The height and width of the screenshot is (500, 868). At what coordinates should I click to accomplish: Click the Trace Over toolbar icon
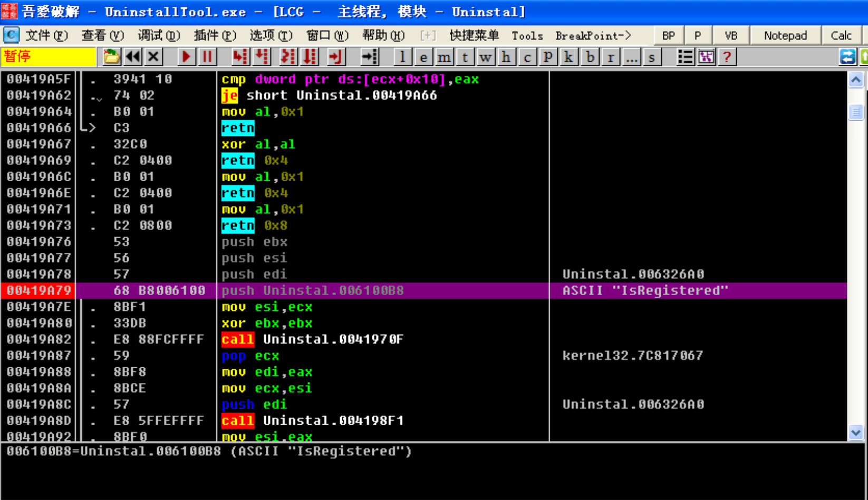310,56
